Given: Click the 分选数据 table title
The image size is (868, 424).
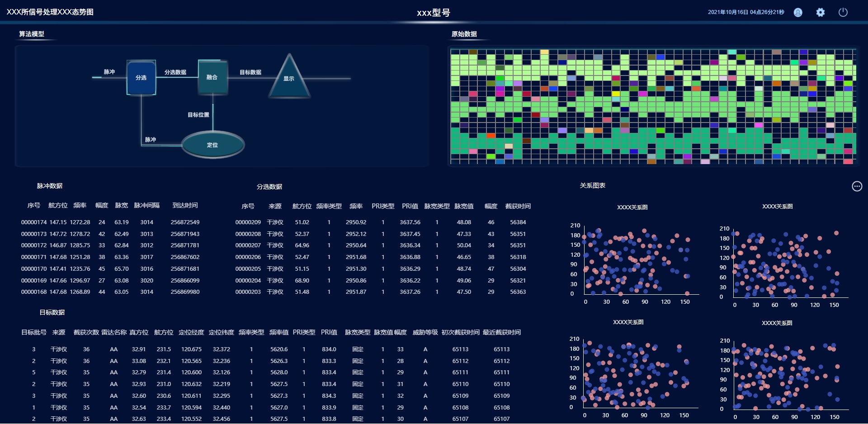Looking at the screenshot, I should click(x=269, y=187).
